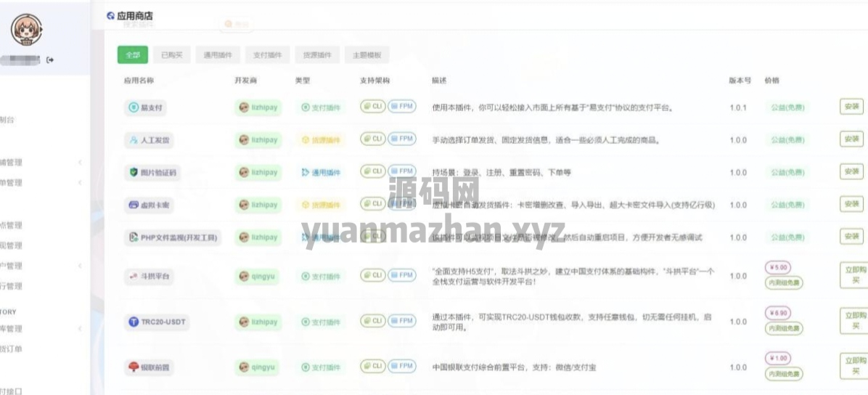Click the TRC20-USDT coin icon
Screen dimensions: 868x395
pos(134,322)
